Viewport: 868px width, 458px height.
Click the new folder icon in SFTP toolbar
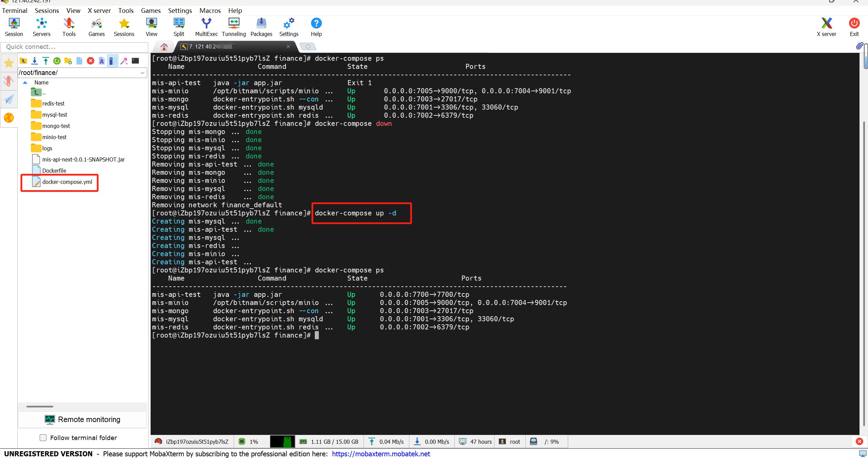(x=68, y=61)
